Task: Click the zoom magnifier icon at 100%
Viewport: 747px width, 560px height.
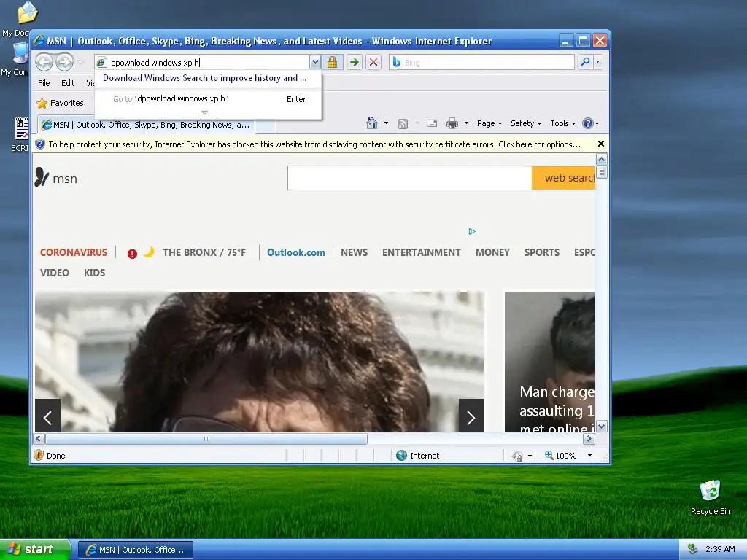Action: [x=549, y=455]
